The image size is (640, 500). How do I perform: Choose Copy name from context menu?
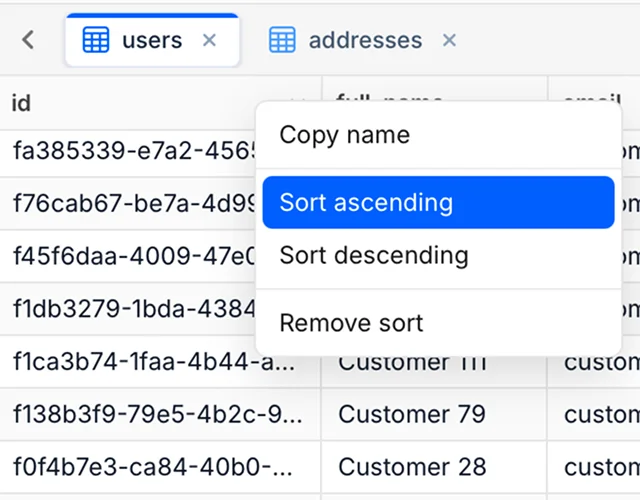[x=438, y=135]
